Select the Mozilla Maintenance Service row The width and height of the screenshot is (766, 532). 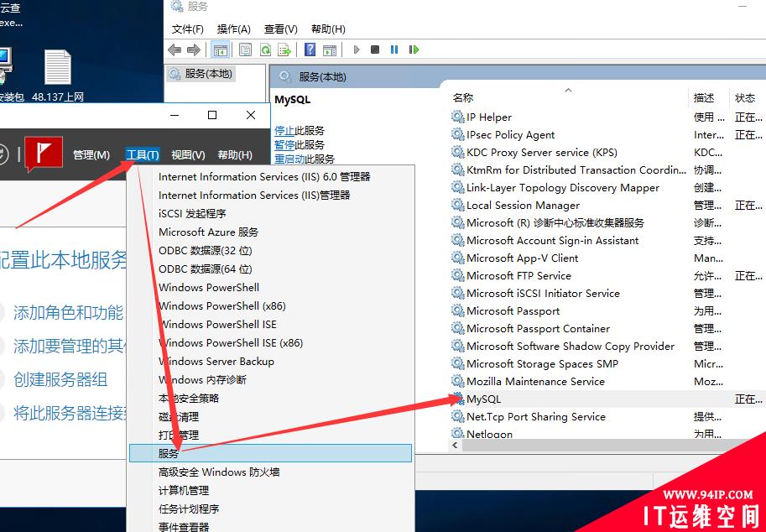coord(607,382)
